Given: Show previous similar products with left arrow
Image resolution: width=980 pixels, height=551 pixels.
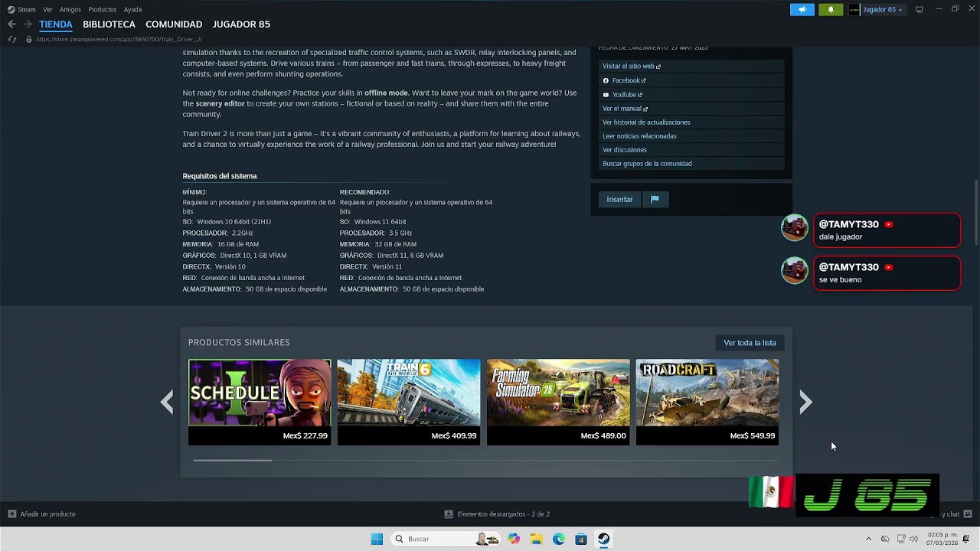Looking at the screenshot, I should tap(167, 402).
